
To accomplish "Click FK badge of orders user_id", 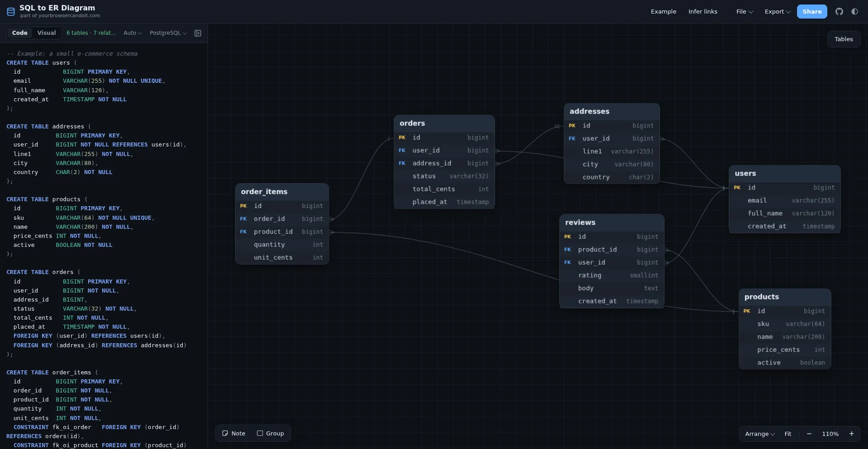I will pos(402,151).
